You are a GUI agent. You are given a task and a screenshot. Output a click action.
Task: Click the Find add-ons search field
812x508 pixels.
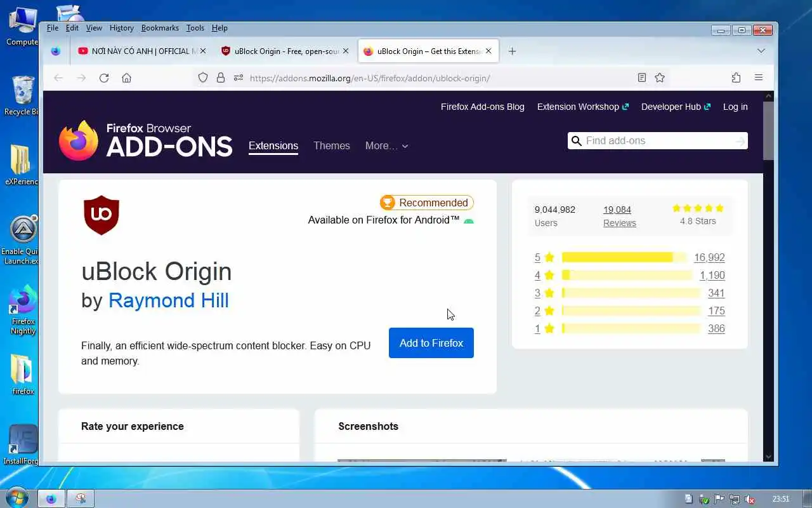coord(657,141)
